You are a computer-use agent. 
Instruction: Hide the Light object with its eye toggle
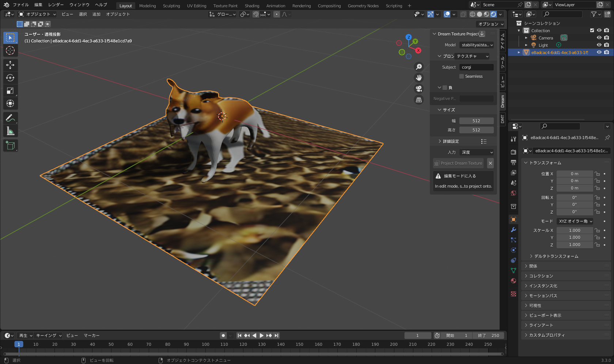(599, 45)
